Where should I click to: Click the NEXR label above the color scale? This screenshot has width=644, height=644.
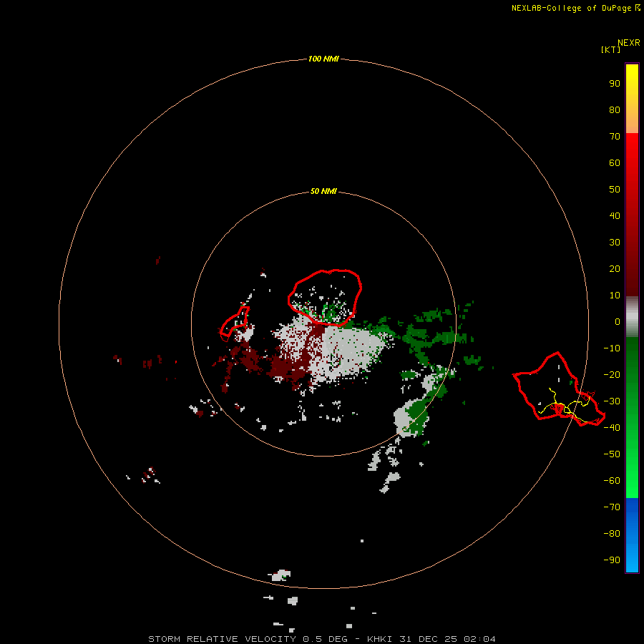[x=628, y=43]
